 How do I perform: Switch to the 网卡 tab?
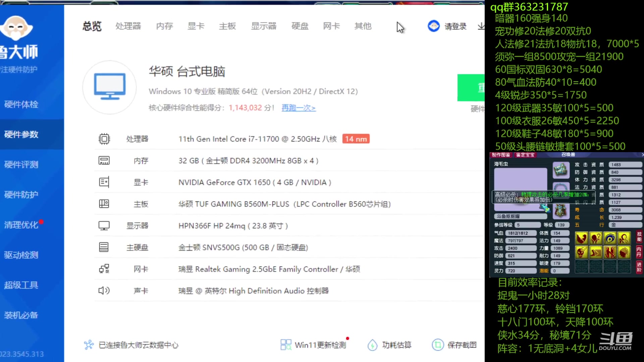tap(331, 26)
